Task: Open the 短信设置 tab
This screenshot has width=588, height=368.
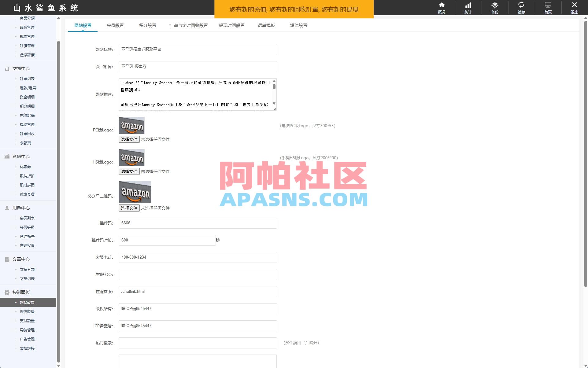Action: pos(298,26)
